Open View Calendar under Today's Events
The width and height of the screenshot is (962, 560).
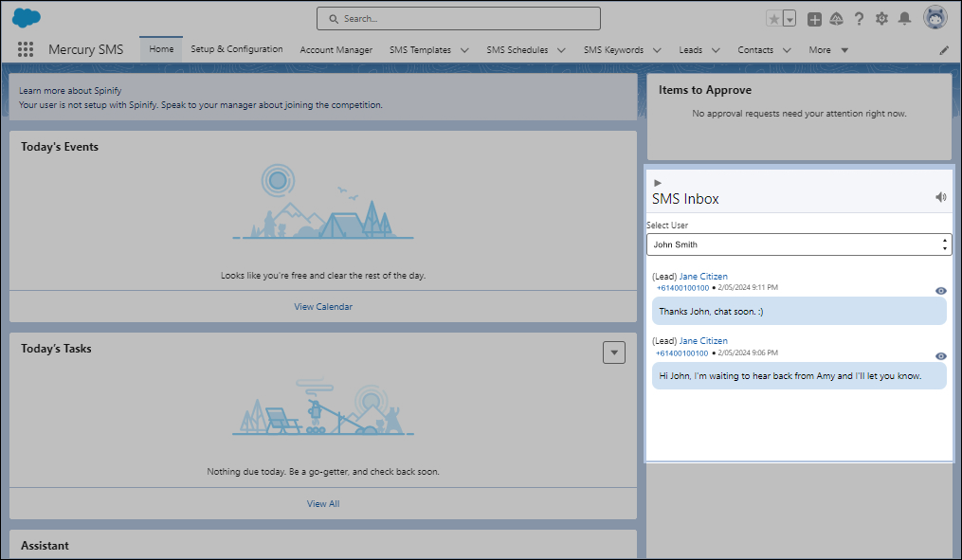click(x=322, y=306)
